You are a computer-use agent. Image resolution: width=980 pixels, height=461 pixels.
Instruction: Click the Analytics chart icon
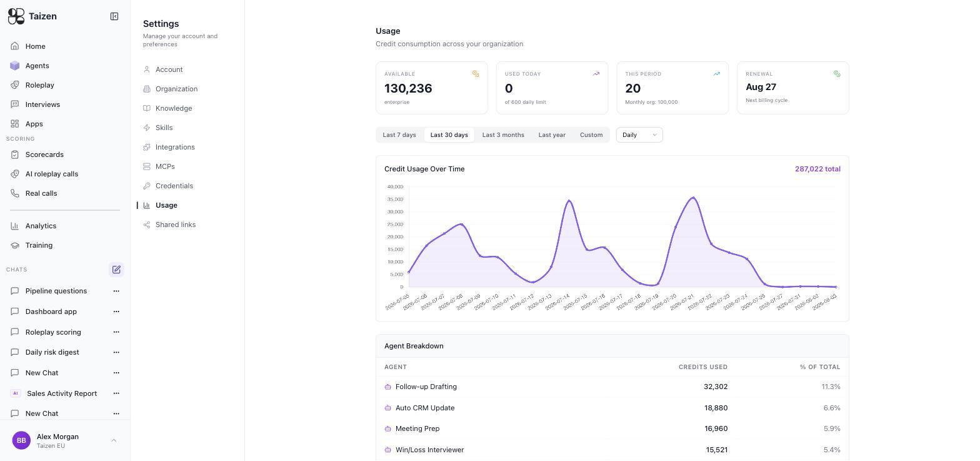(15, 226)
